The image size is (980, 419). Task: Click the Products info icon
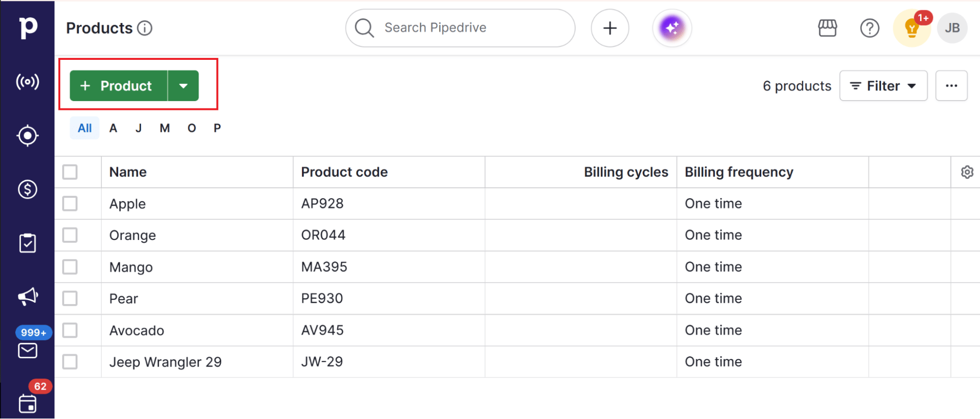coord(145,28)
